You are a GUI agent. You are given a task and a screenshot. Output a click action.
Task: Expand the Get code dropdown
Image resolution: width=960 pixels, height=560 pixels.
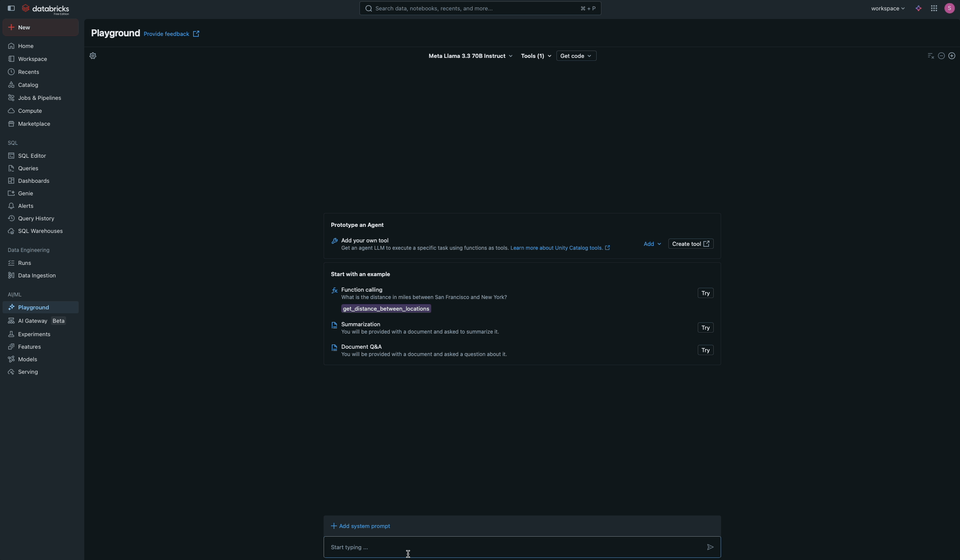pos(576,56)
